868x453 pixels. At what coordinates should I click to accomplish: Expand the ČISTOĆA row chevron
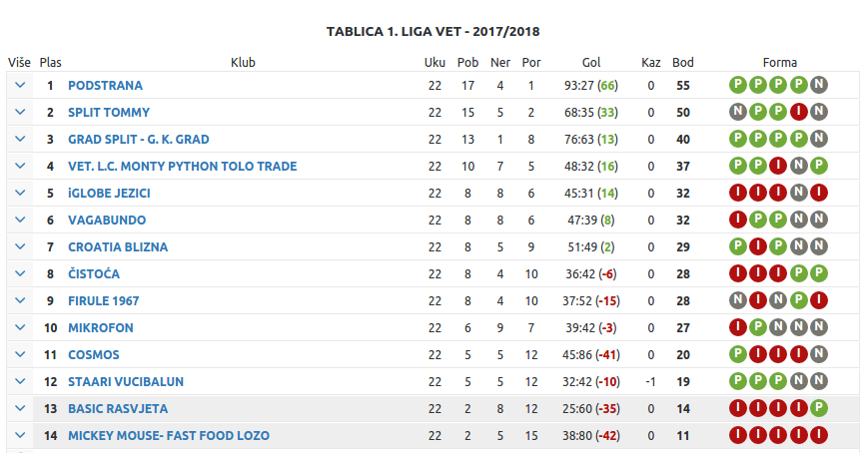coord(20,274)
